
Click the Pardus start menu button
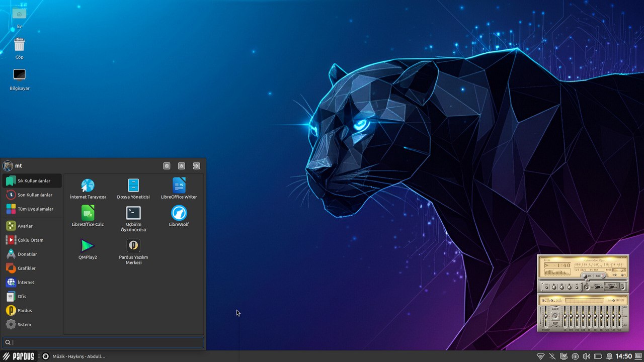point(19,356)
